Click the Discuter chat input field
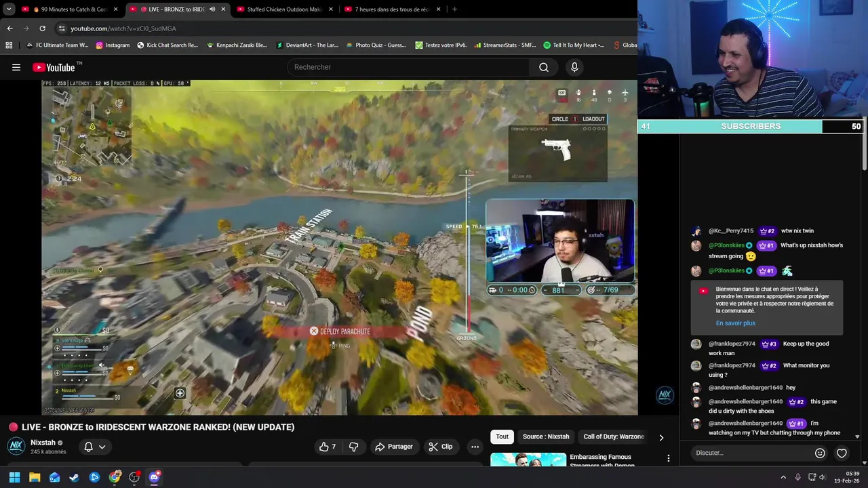 (x=751, y=453)
